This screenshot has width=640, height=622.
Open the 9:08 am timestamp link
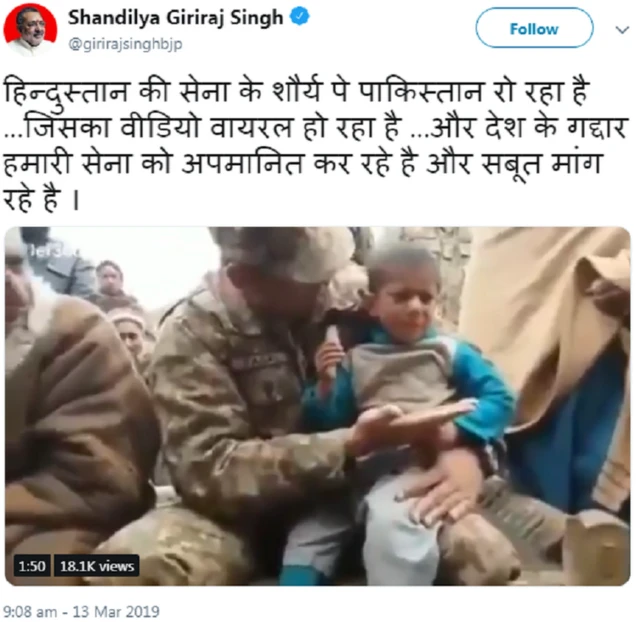30,612
